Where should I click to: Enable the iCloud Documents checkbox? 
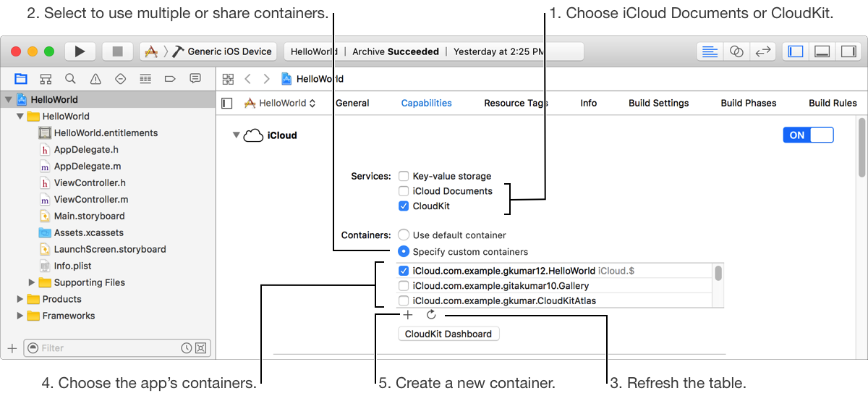click(404, 191)
